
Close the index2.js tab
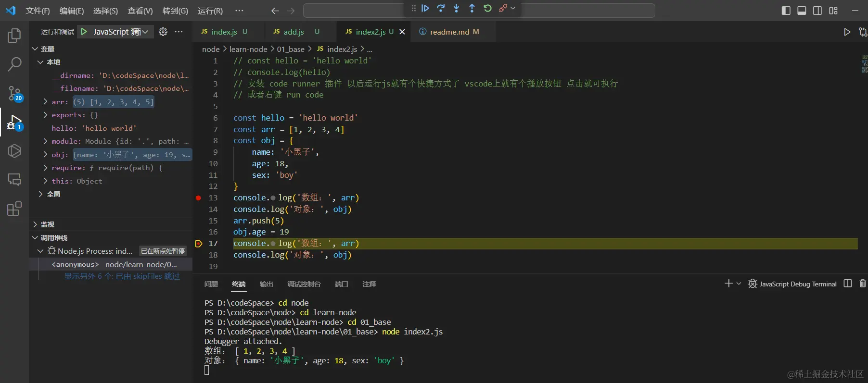402,32
